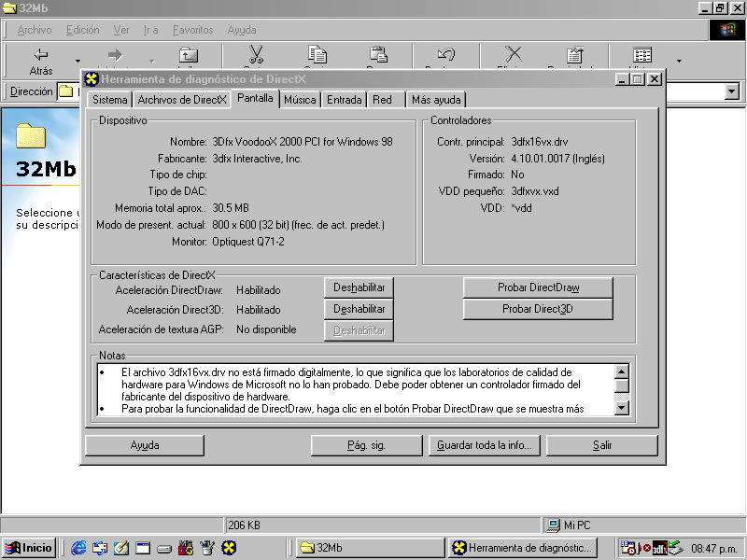
Task: Open the Favoritos menu
Action: pyautogui.click(x=192, y=30)
